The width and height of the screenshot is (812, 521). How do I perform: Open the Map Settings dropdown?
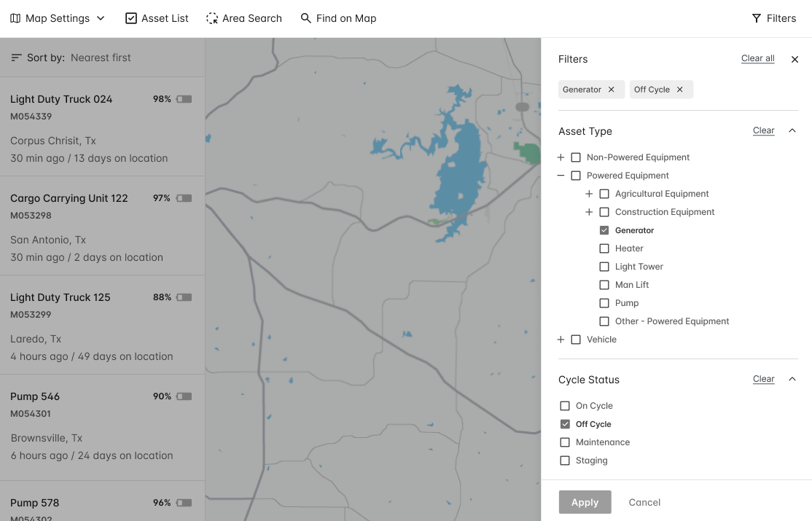click(58, 18)
